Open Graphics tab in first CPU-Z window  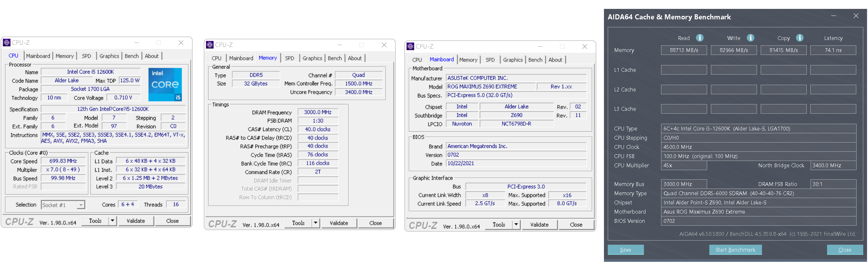click(x=109, y=56)
